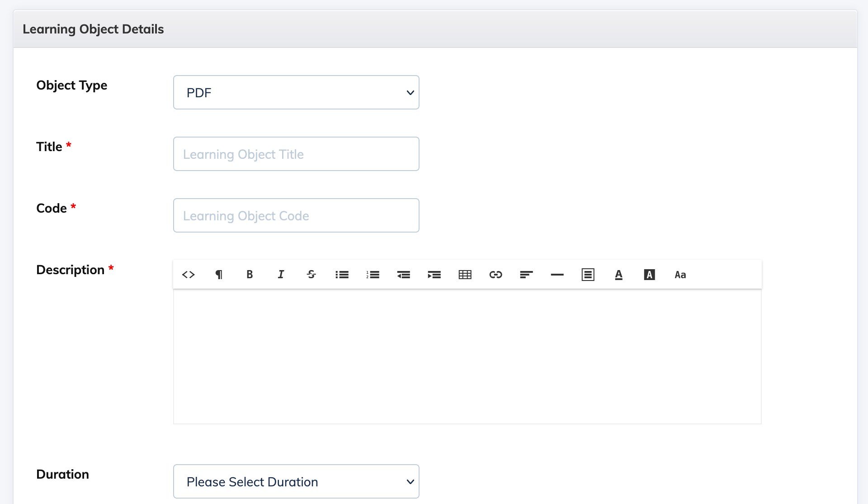Choose text background color
Screen dimensions: 868x504
pos(650,275)
